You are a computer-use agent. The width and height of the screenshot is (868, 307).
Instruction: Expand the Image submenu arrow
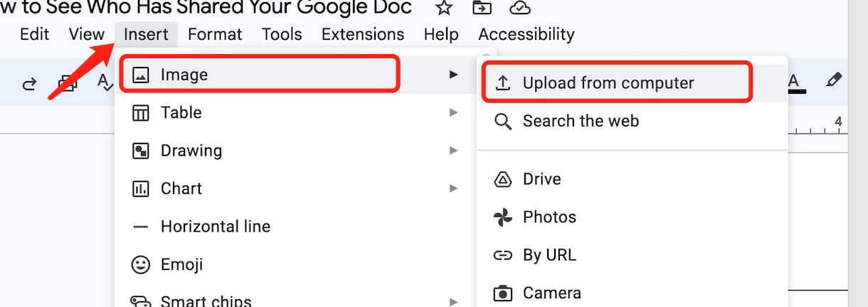click(x=453, y=74)
